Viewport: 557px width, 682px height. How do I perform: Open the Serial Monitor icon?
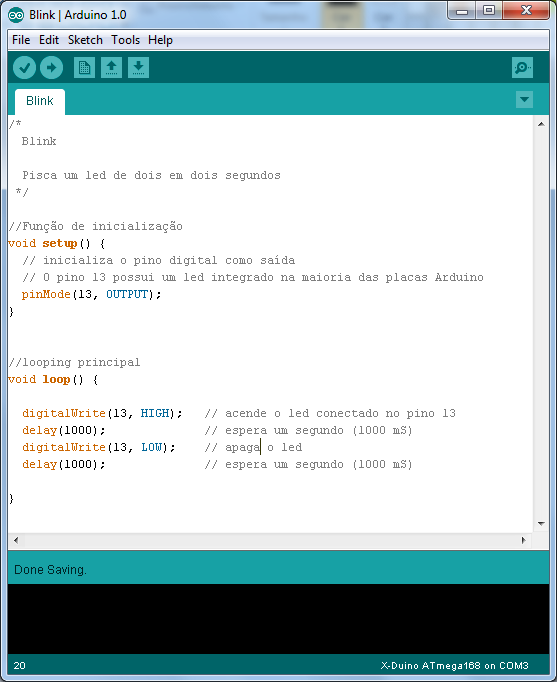point(522,68)
